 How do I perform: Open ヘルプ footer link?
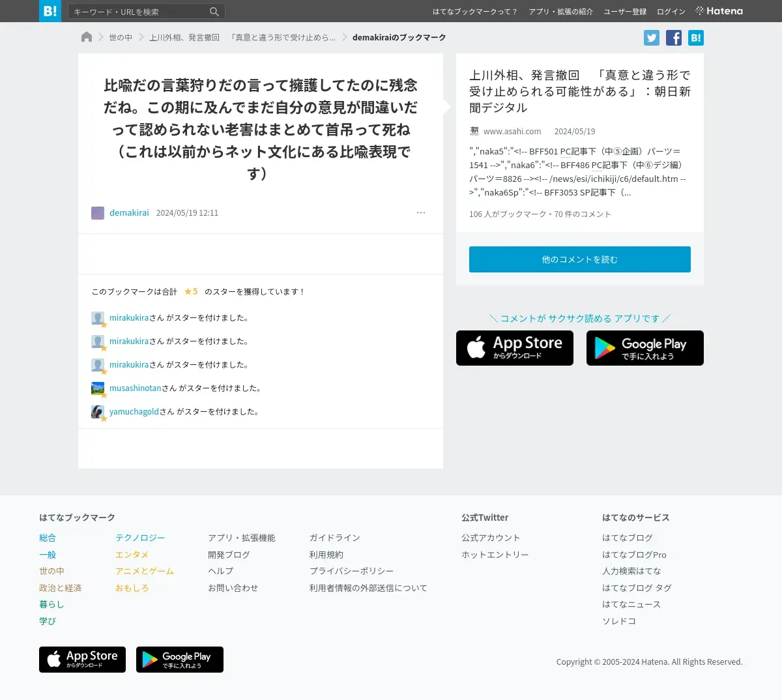(x=220, y=571)
